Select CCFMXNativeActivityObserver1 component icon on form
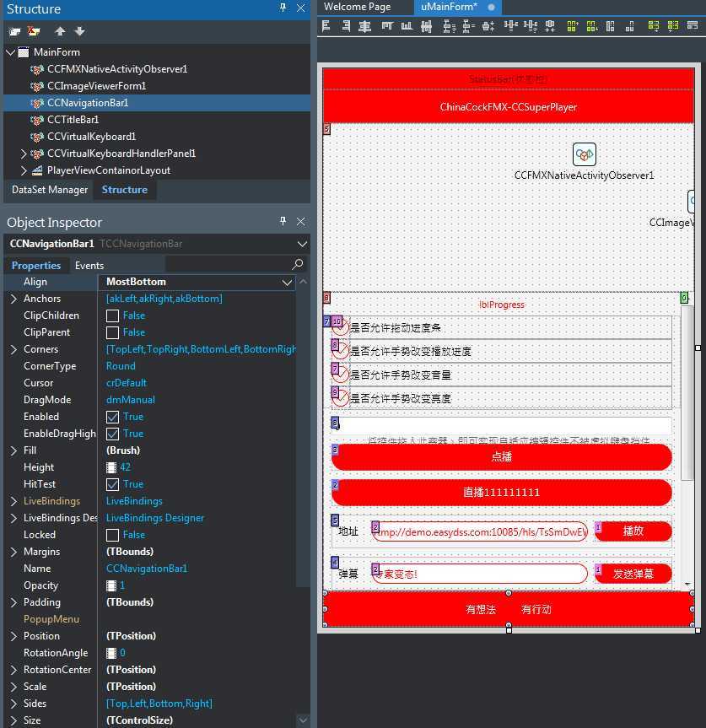This screenshot has height=728, width=706. coord(584,154)
